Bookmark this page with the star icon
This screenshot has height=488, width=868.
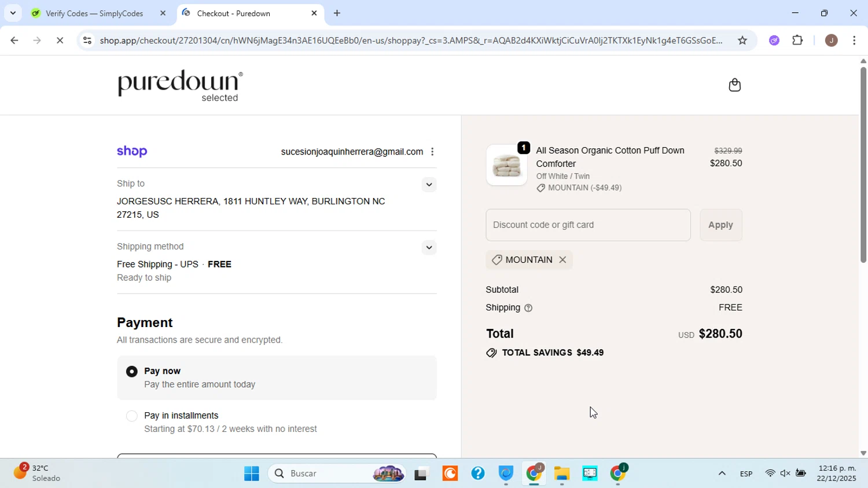[x=742, y=41]
